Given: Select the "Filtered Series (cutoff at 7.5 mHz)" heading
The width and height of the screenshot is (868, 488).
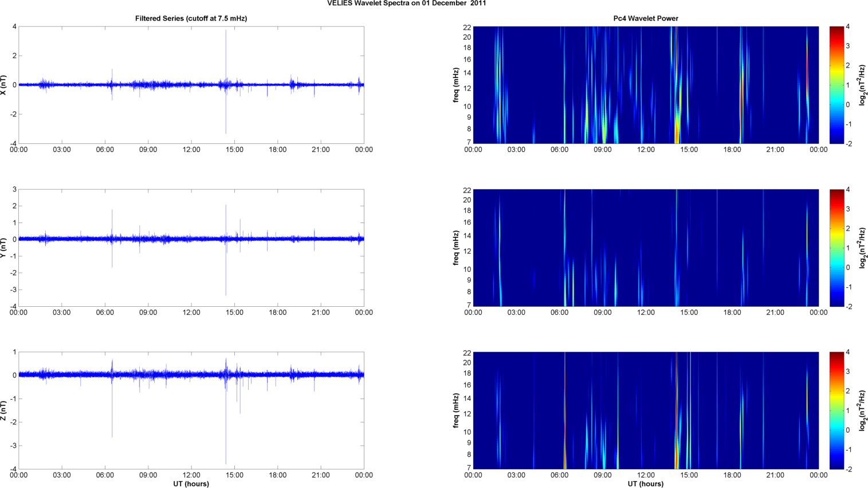Looking at the screenshot, I should coord(191,18).
